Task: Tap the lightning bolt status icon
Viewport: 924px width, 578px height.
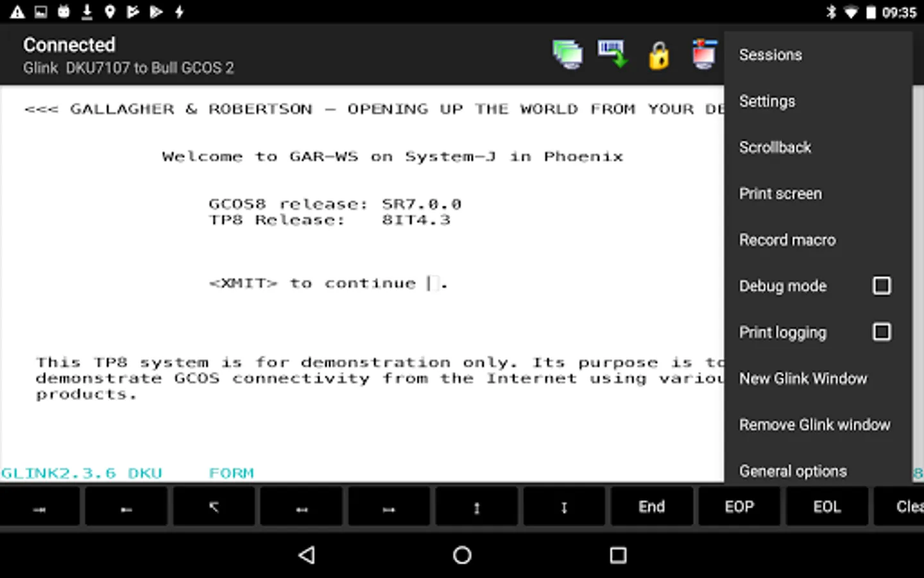Action: pyautogui.click(x=179, y=12)
